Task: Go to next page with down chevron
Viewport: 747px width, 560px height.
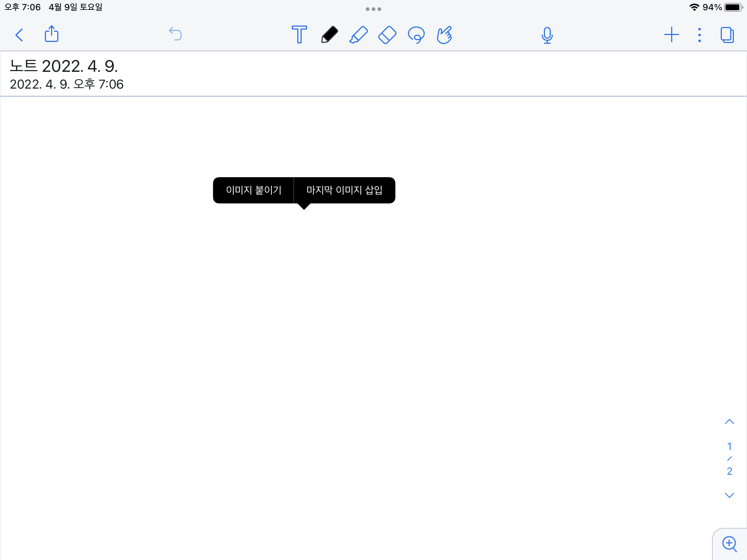Action: pyautogui.click(x=729, y=495)
